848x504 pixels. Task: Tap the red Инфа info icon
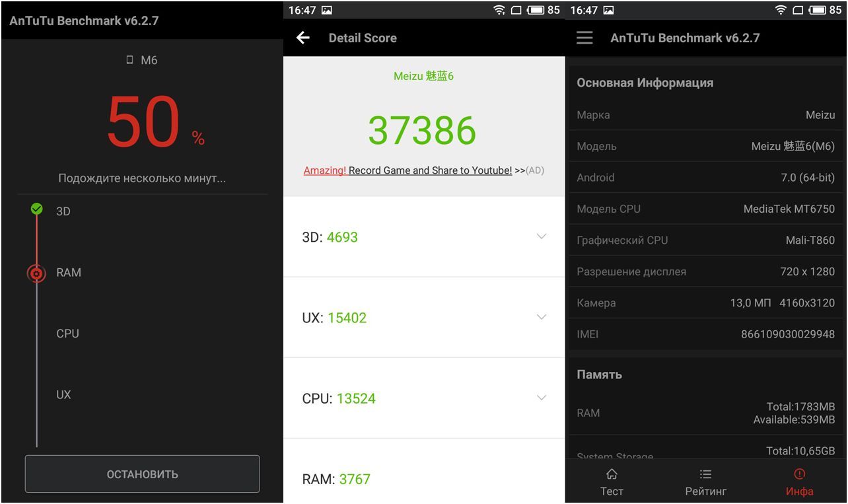(799, 474)
